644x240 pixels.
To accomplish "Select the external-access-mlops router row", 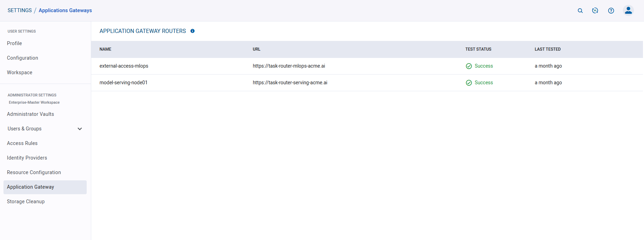I will [124, 66].
